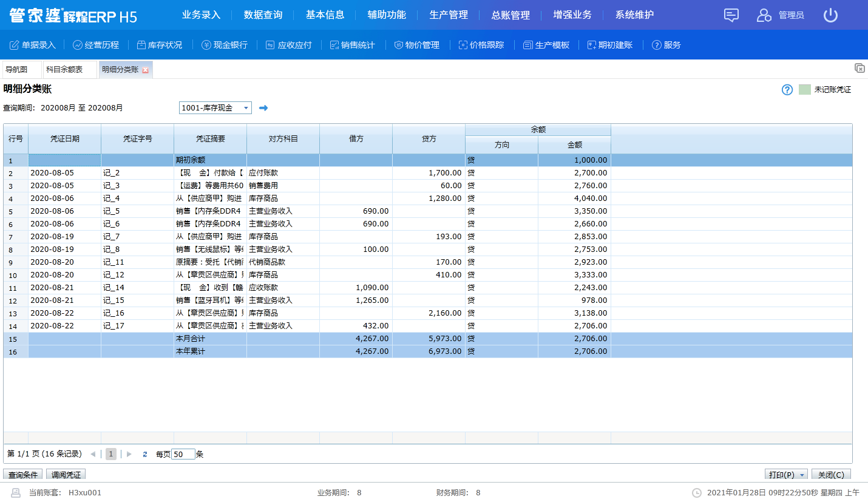Open 生产模板 toolbar shortcut
Screen dimensions: 868x502
click(546, 45)
